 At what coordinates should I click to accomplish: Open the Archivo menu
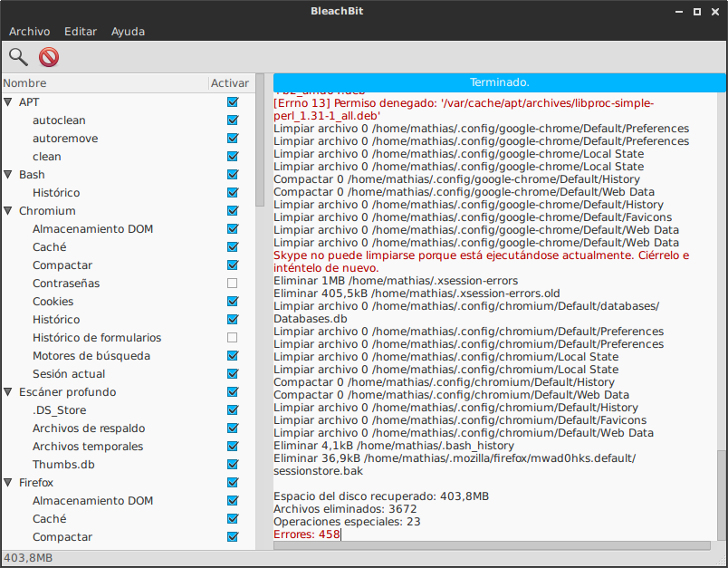[x=30, y=31]
